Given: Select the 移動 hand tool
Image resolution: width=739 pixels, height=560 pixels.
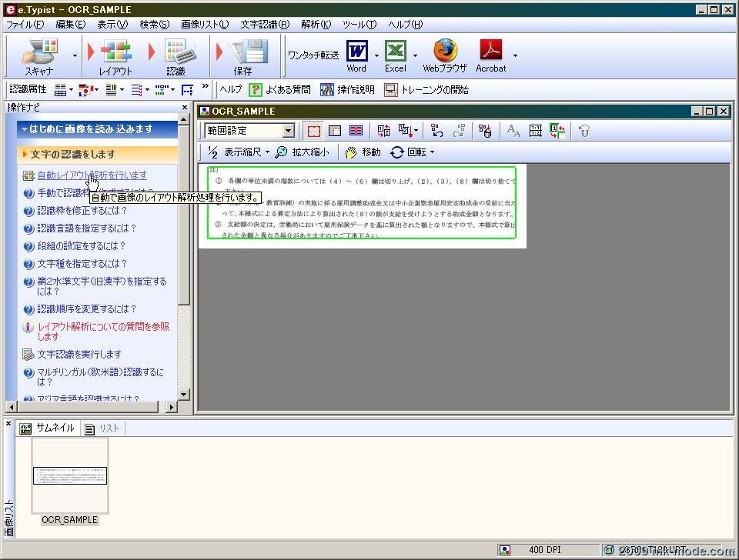Looking at the screenshot, I should tap(363, 152).
